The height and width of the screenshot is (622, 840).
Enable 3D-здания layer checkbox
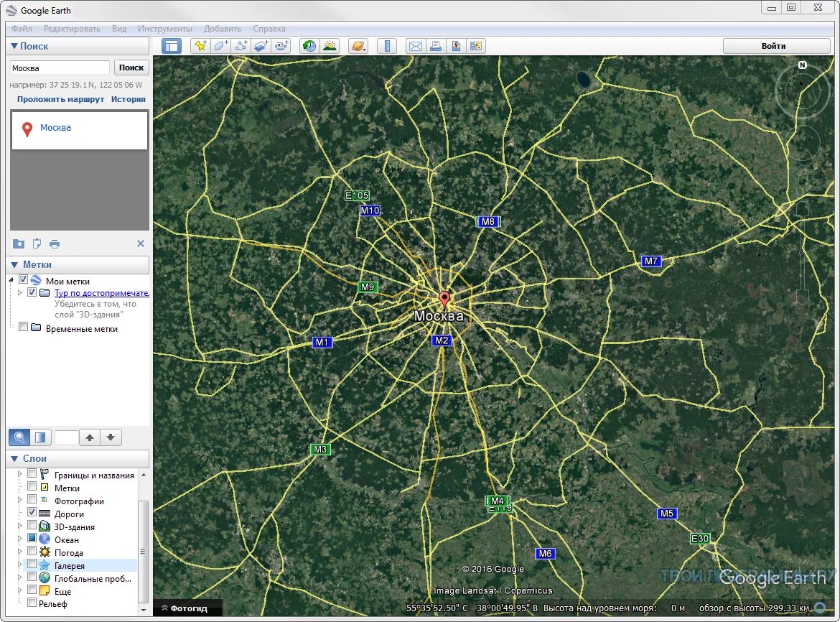click(32, 525)
